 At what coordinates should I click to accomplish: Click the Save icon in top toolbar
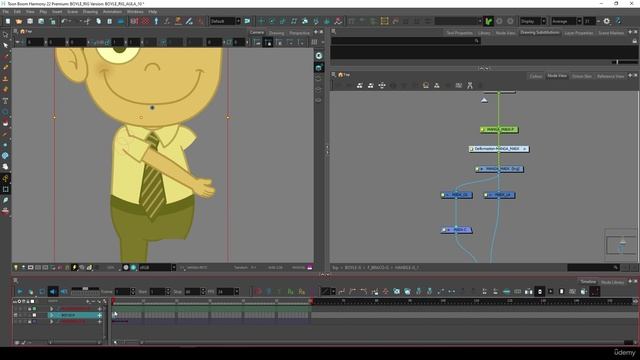tap(30, 21)
